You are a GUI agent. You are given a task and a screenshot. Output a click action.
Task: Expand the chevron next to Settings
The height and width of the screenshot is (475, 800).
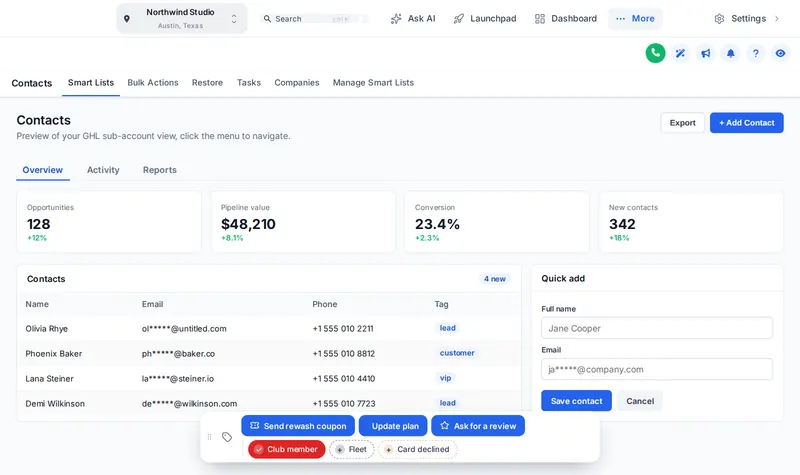click(777, 18)
